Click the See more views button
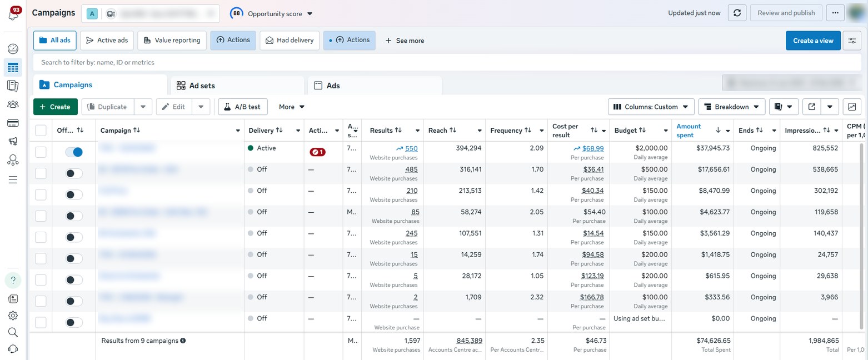Screen dimensions: 868x360 [405, 41]
